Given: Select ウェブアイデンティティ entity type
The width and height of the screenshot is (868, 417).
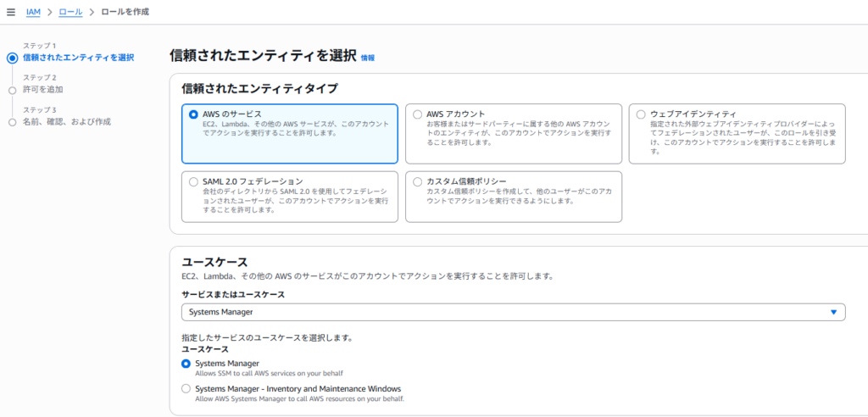Looking at the screenshot, I should [737, 133].
